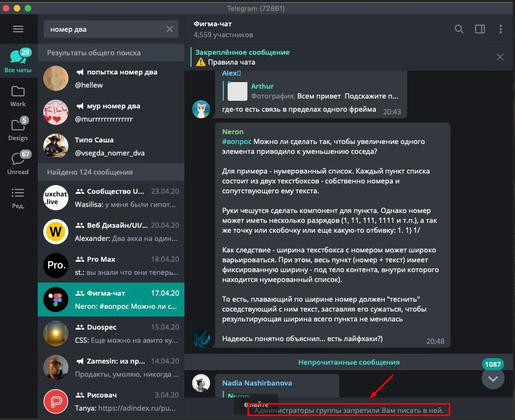Open contact "Типо Саша"
Viewport: 515px width, 420px height.
[x=111, y=146]
